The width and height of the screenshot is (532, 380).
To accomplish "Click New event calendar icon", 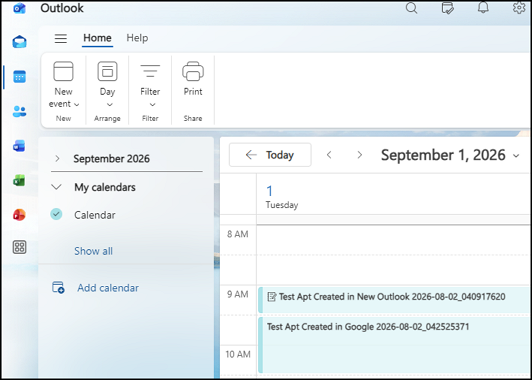I will point(63,71).
